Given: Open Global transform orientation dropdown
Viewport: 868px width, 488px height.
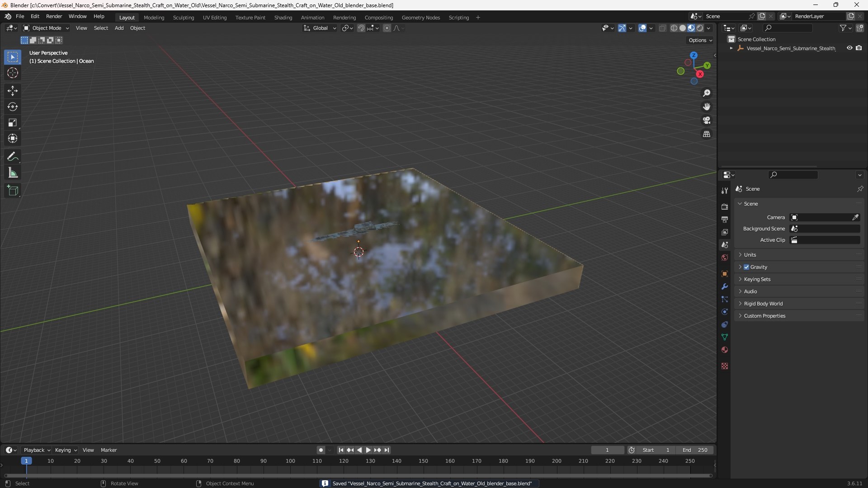Looking at the screenshot, I should coord(320,28).
